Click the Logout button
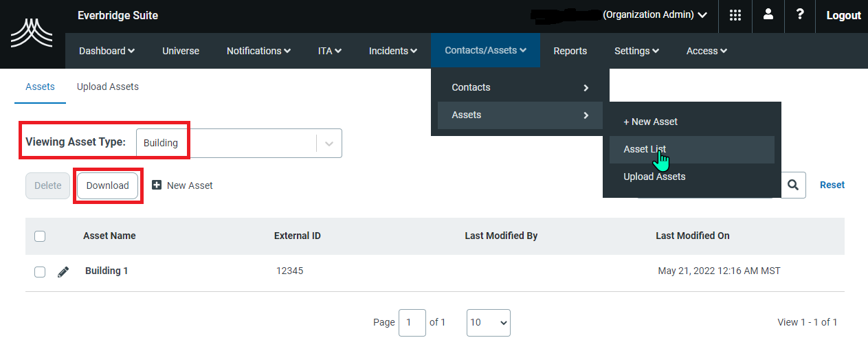This screenshot has height=351, width=868. (843, 15)
